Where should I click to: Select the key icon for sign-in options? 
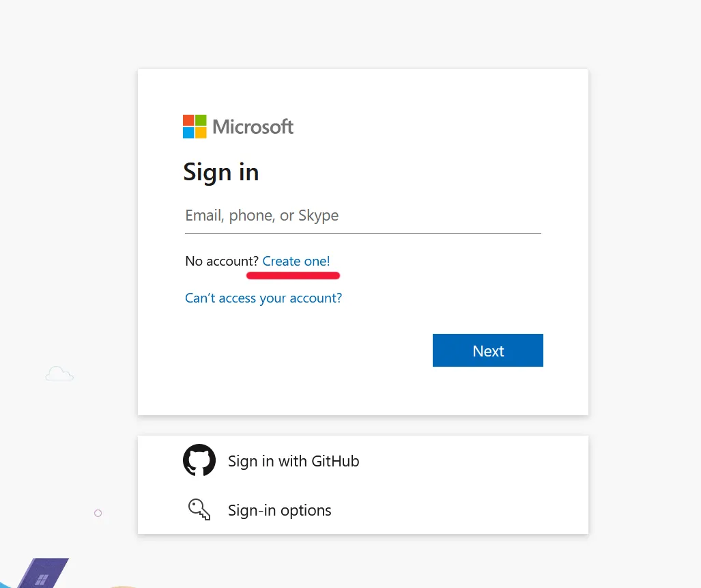(x=199, y=509)
